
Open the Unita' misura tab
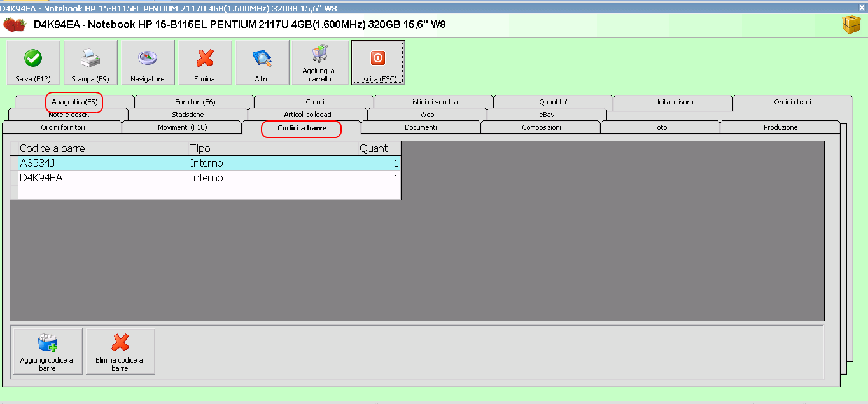coord(673,102)
